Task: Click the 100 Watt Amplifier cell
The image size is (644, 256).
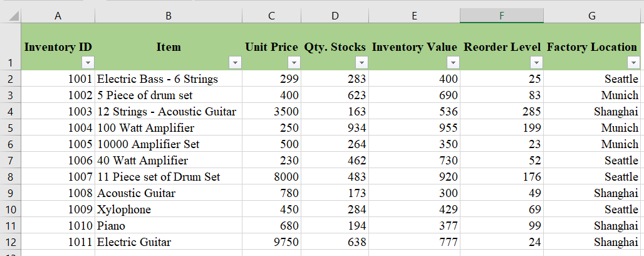Action: pos(168,128)
